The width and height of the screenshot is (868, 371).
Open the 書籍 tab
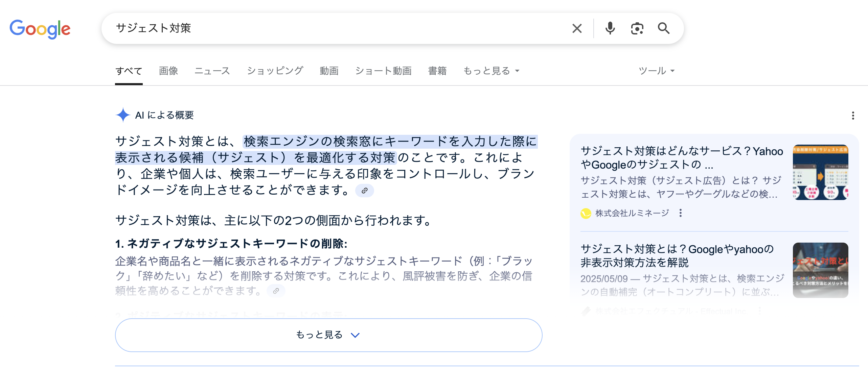(x=437, y=71)
